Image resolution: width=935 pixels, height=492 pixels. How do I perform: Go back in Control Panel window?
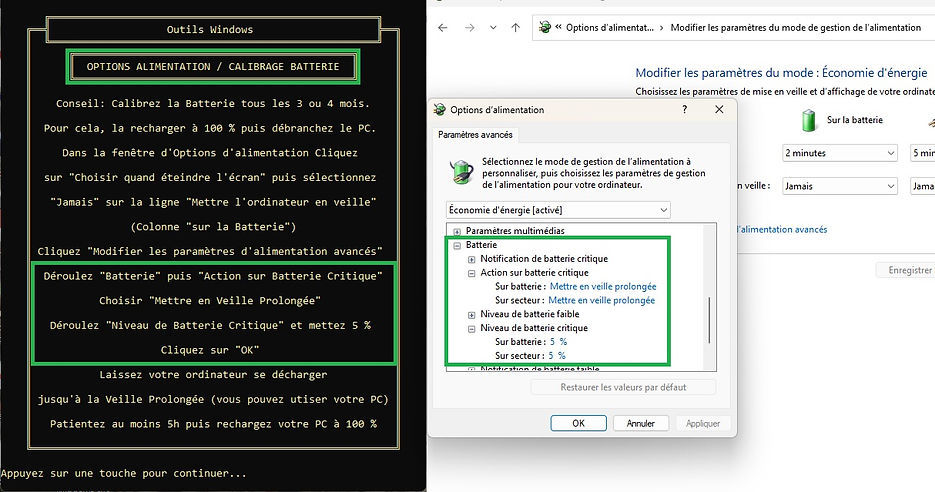(x=442, y=27)
